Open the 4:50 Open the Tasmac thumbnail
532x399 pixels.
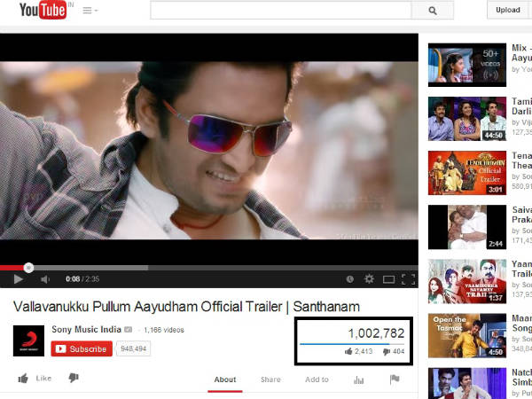pos(467,335)
